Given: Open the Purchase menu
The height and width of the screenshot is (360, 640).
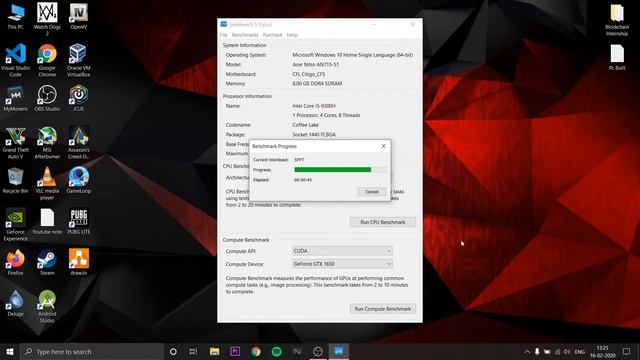Looking at the screenshot, I should click(272, 35).
